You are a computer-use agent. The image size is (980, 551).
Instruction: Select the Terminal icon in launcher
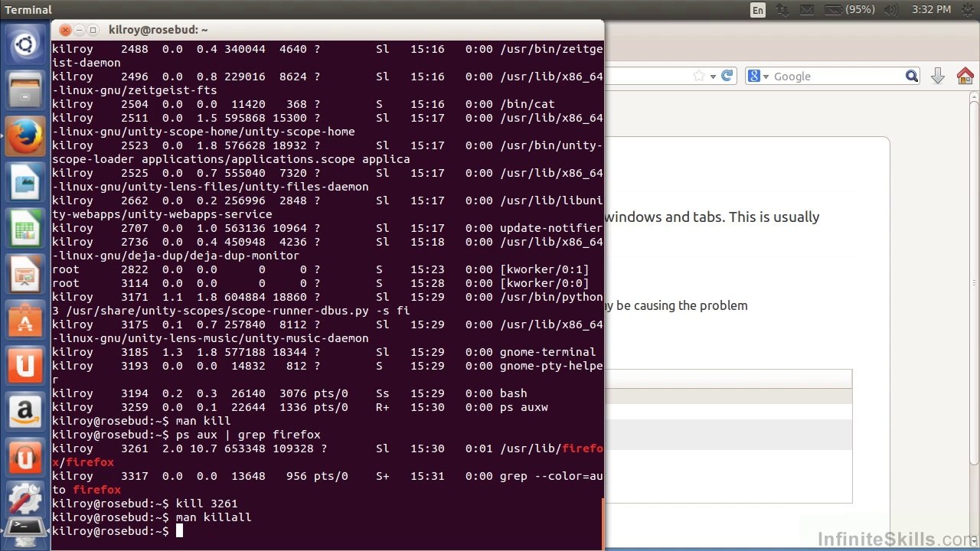coord(25,530)
